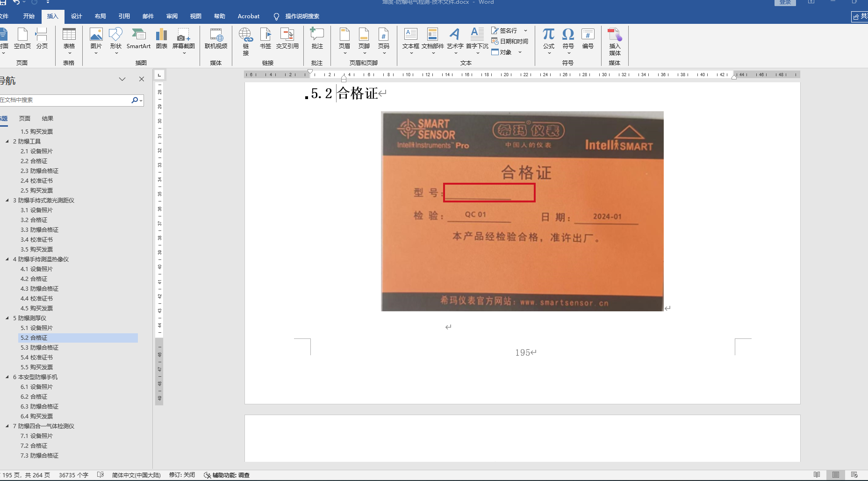Click the certificate (合格证) image in the document
This screenshot has height=481, width=868.
522,211
